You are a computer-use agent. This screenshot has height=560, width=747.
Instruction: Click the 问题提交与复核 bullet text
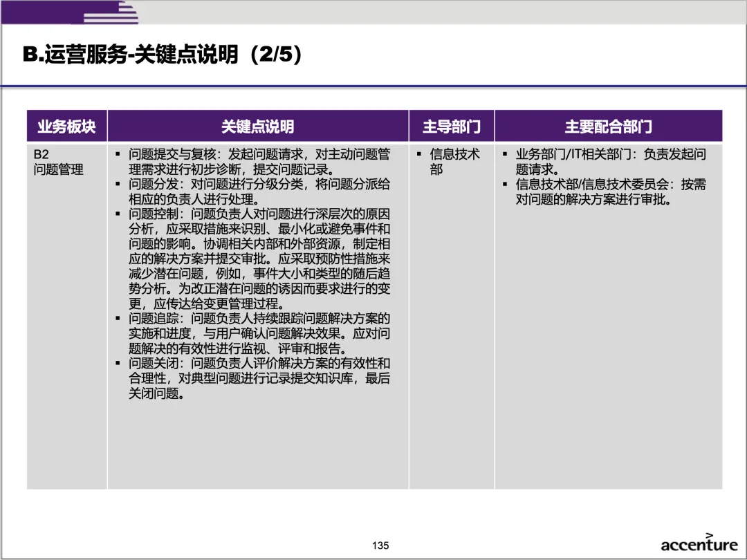[259, 161]
